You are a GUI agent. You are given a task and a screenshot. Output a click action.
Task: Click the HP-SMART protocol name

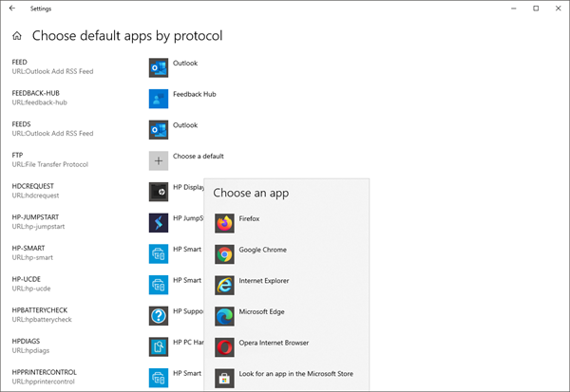click(x=28, y=248)
